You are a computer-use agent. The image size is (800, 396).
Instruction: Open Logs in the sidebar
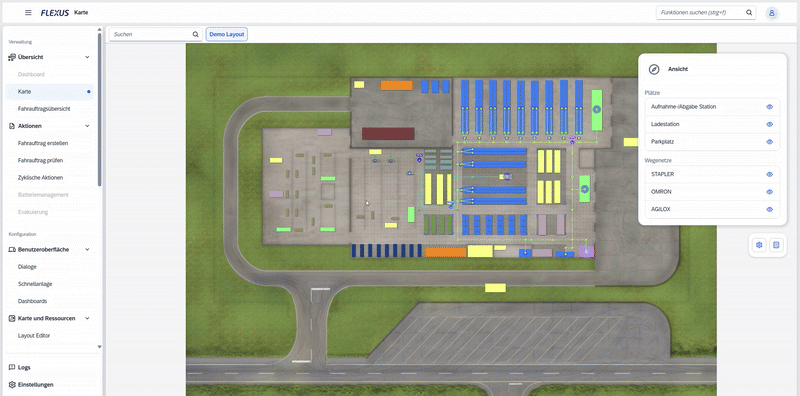click(x=24, y=367)
